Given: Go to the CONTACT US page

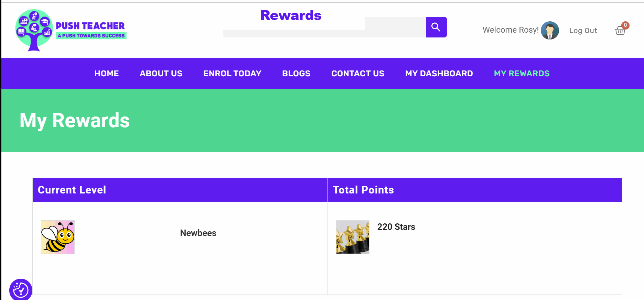Looking at the screenshot, I should [358, 73].
